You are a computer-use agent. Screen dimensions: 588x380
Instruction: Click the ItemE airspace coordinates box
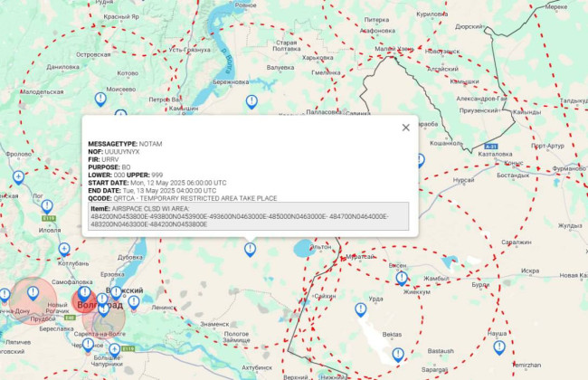(x=249, y=216)
